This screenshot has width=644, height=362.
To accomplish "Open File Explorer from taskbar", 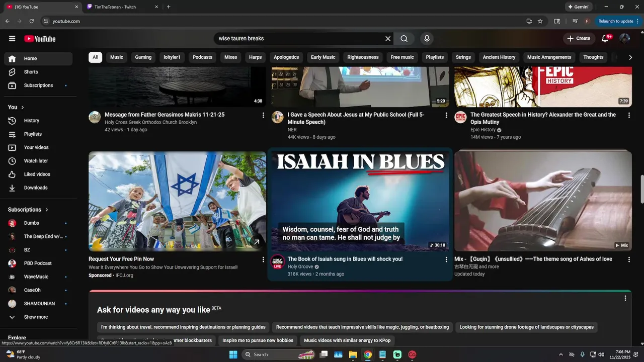I will pyautogui.click(x=353, y=354).
